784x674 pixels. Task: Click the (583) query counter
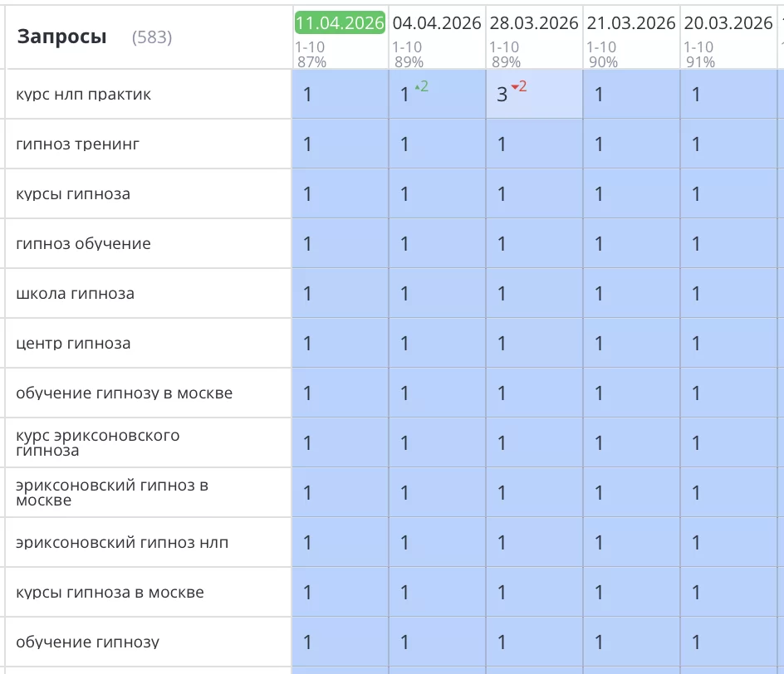153,37
